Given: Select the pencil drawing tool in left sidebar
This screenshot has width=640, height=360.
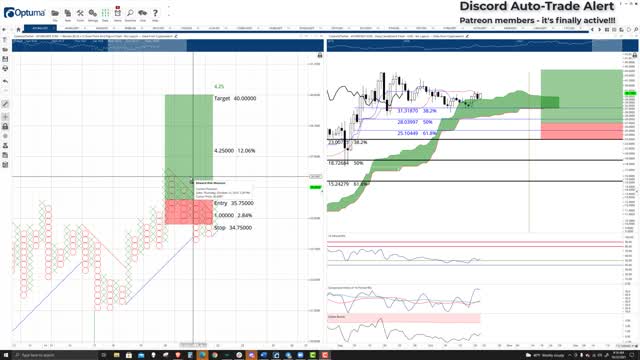Looking at the screenshot, I should (x=5, y=104).
